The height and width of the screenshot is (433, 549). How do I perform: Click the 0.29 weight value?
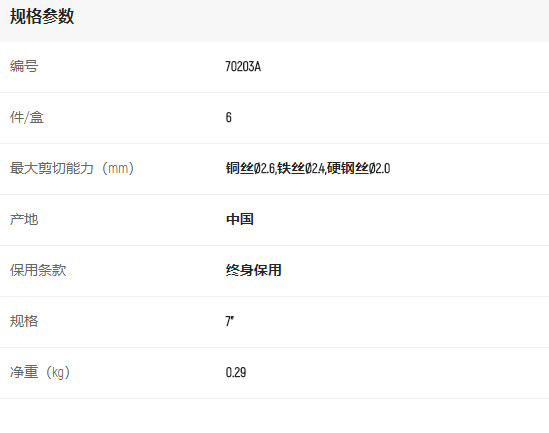pyautogui.click(x=236, y=372)
